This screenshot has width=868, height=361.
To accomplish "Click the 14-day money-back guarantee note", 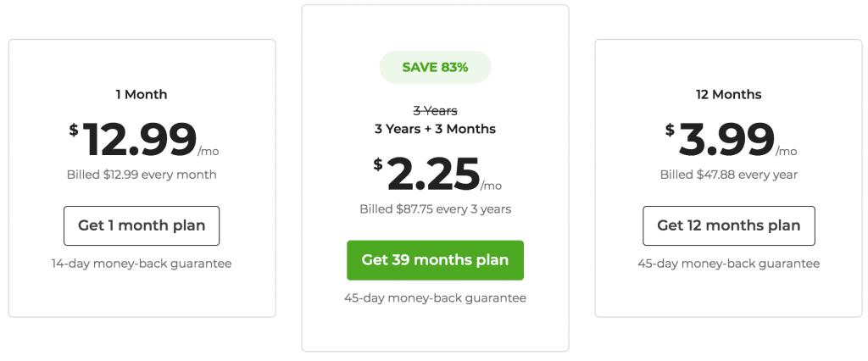I will point(142,264).
